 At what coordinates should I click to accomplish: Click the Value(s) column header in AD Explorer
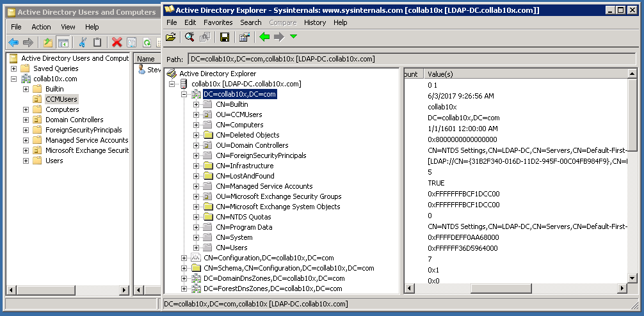[526, 74]
